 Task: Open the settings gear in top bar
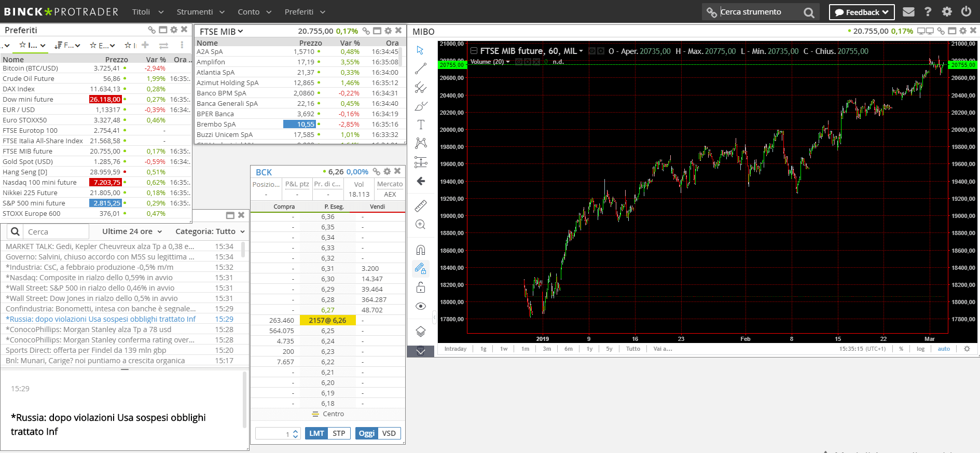(947, 11)
